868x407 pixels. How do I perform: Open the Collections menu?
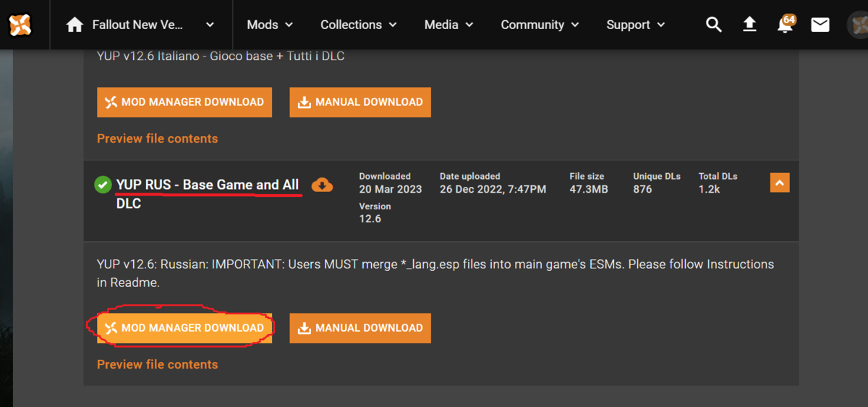pos(359,25)
